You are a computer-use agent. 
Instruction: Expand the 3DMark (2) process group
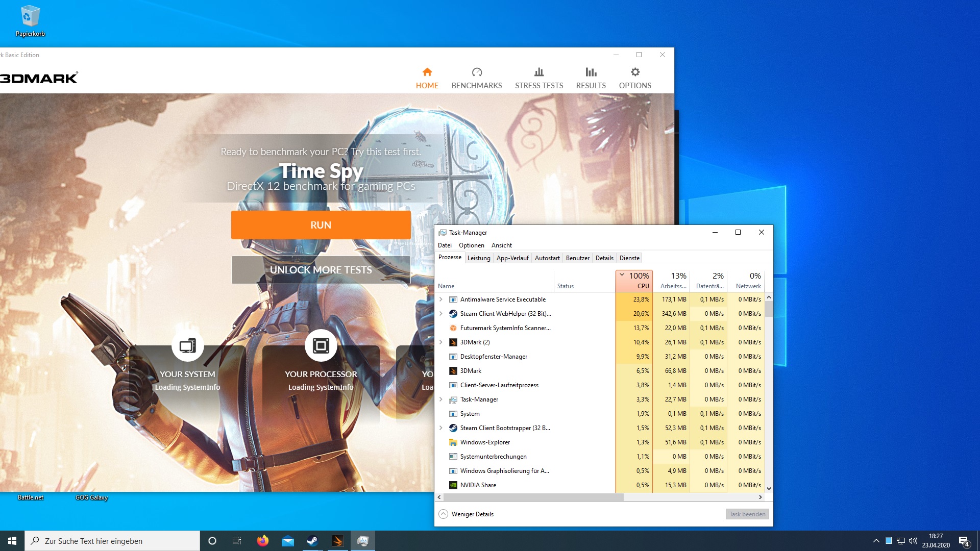coord(441,342)
